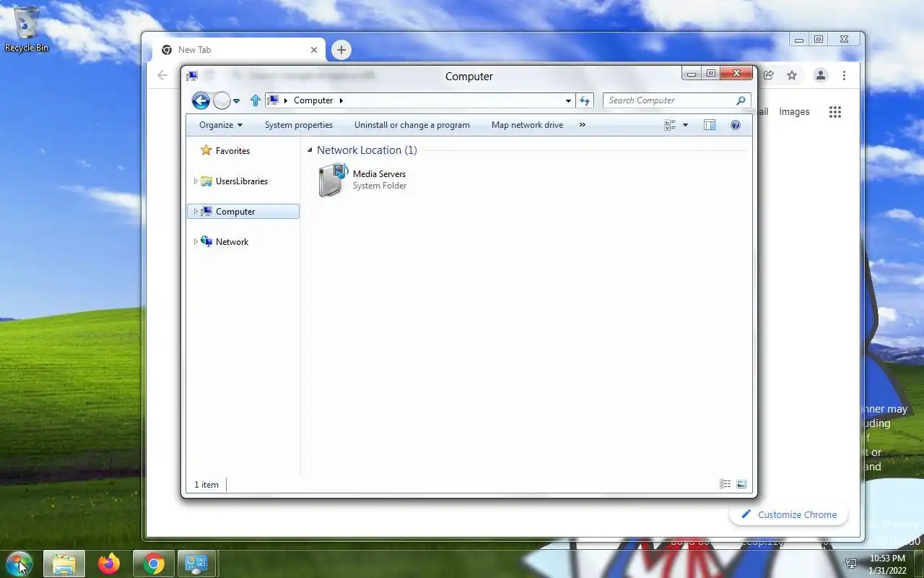
Task: Open the Google apps grid
Action: tap(835, 112)
